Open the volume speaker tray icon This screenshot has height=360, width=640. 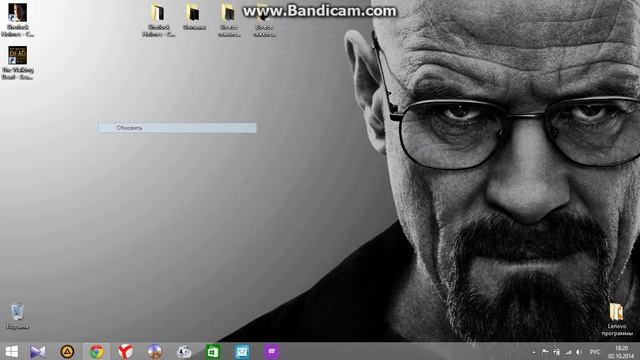579,352
